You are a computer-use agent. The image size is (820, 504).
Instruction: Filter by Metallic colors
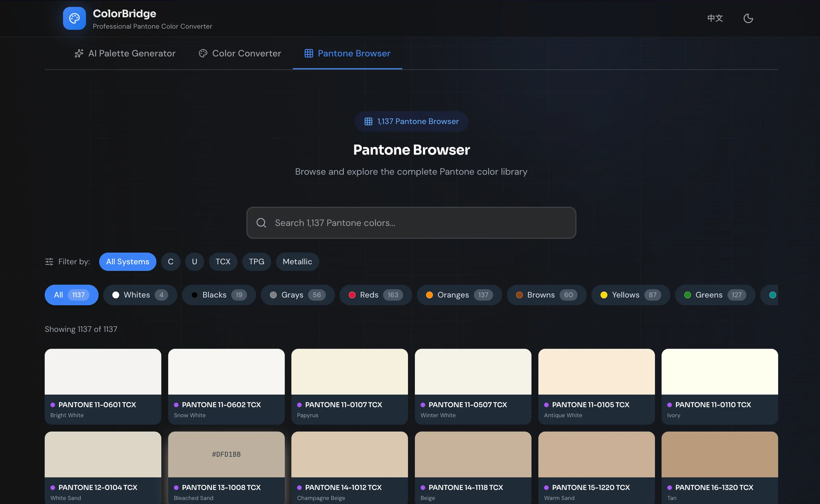[297, 262]
